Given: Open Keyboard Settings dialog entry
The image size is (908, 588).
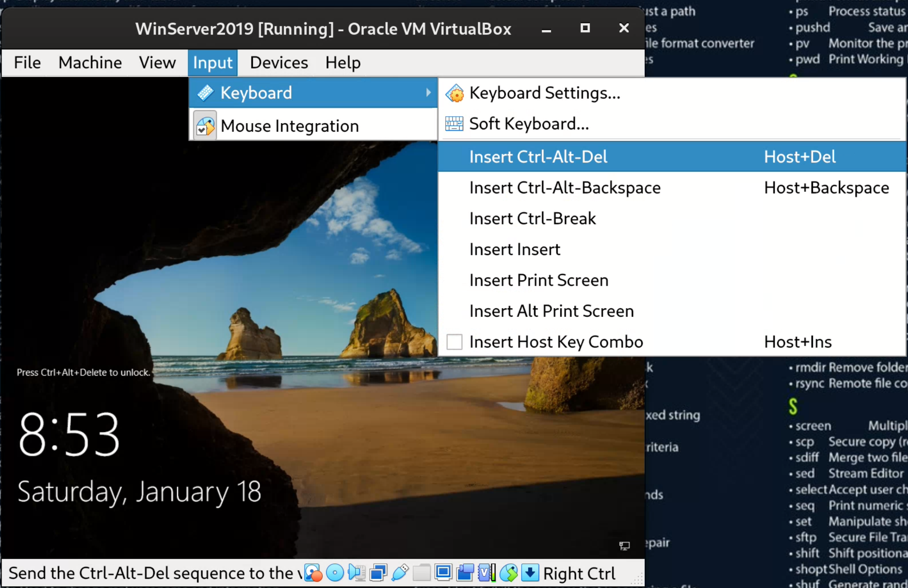Looking at the screenshot, I should (545, 93).
